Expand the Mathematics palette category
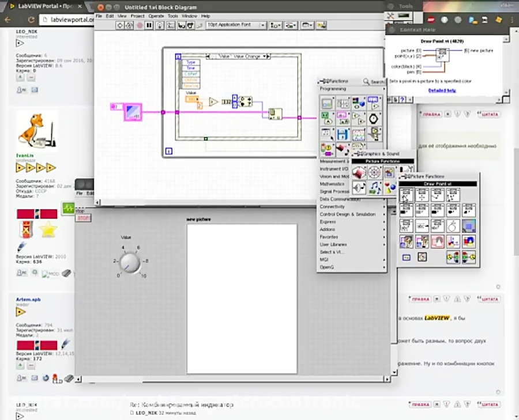Image resolution: width=519 pixels, height=420 pixels. pos(333,184)
